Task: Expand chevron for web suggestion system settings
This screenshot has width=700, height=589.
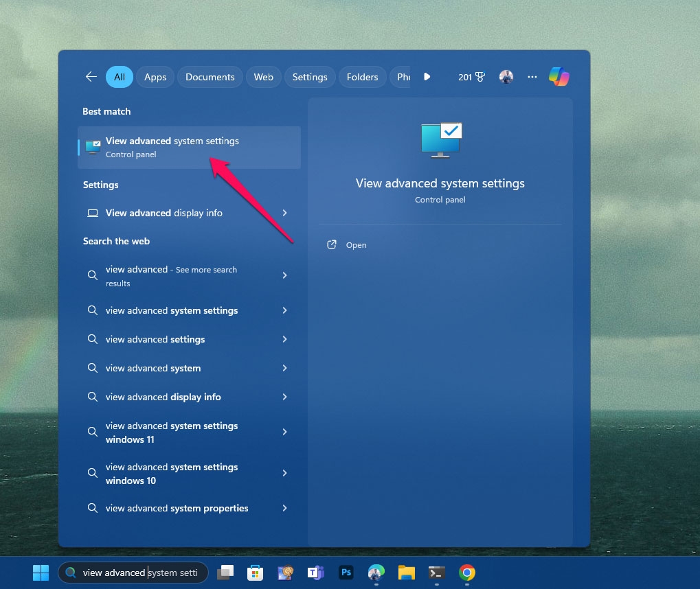Action: (285, 310)
